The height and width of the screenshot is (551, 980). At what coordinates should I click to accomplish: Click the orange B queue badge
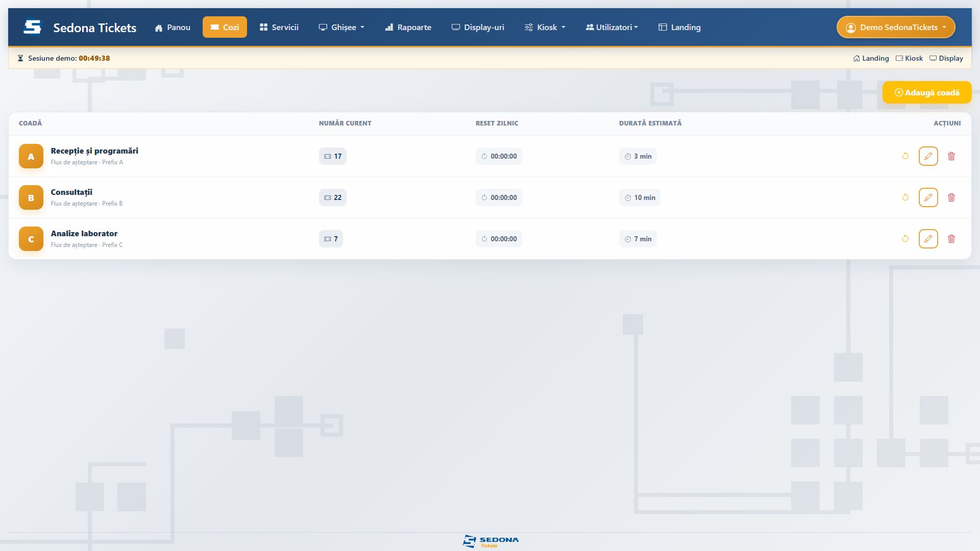[31, 197]
